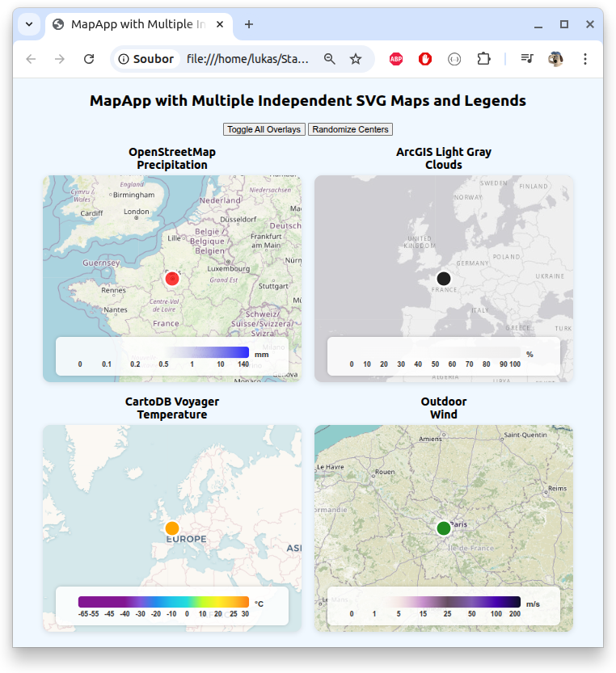The width and height of the screenshot is (616, 673).
Task: Click the Outdoor Wind heading
Action: coord(444,408)
